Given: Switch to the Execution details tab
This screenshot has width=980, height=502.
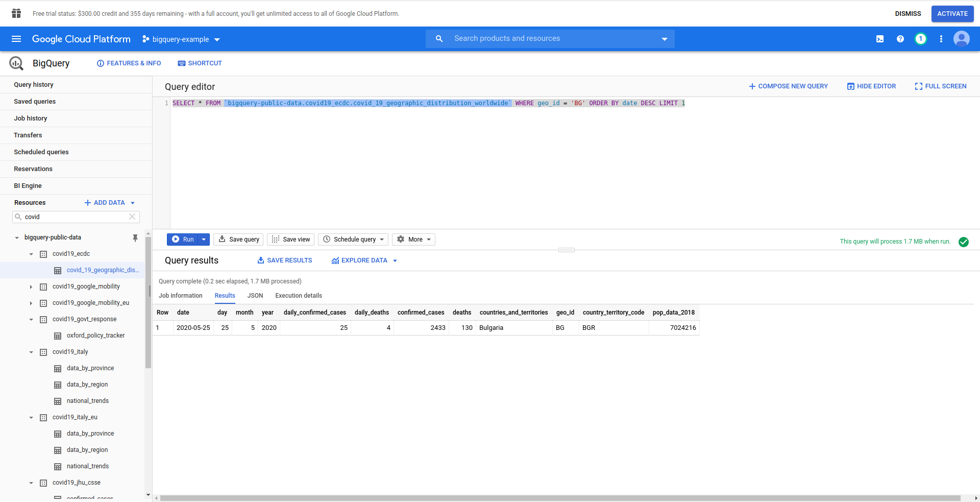Looking at the screenshot, I should point(299,296).
